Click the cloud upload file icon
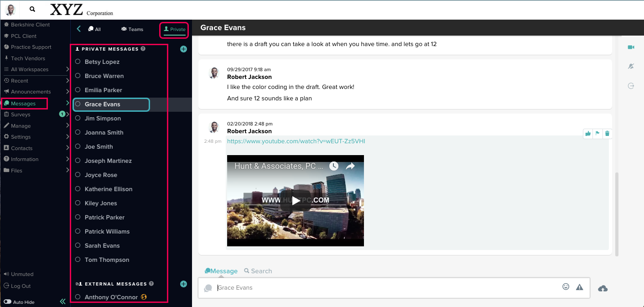Image resolution: width=644 pixels, height=307 pixels. pos(602,288)
